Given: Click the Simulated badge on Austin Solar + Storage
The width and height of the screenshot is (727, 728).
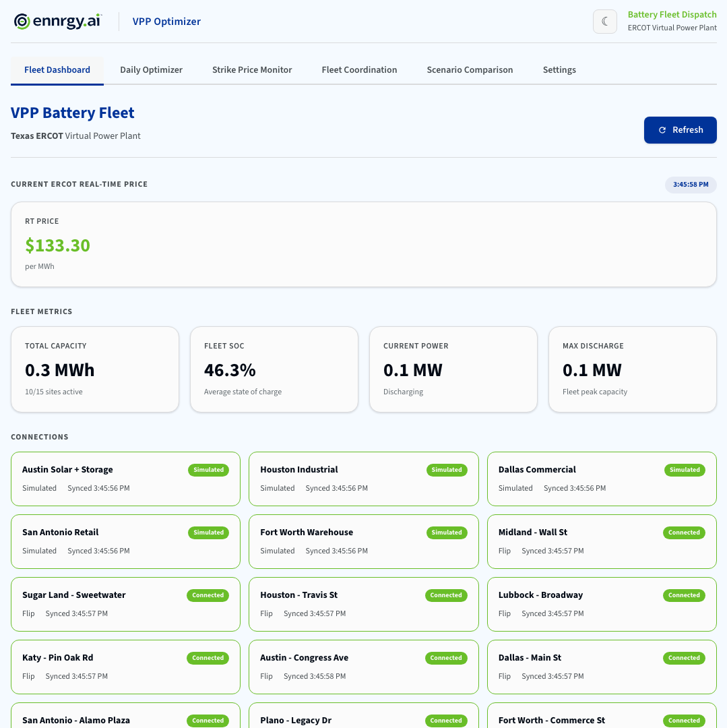Looking at the screenshot, I should point(208,470).
